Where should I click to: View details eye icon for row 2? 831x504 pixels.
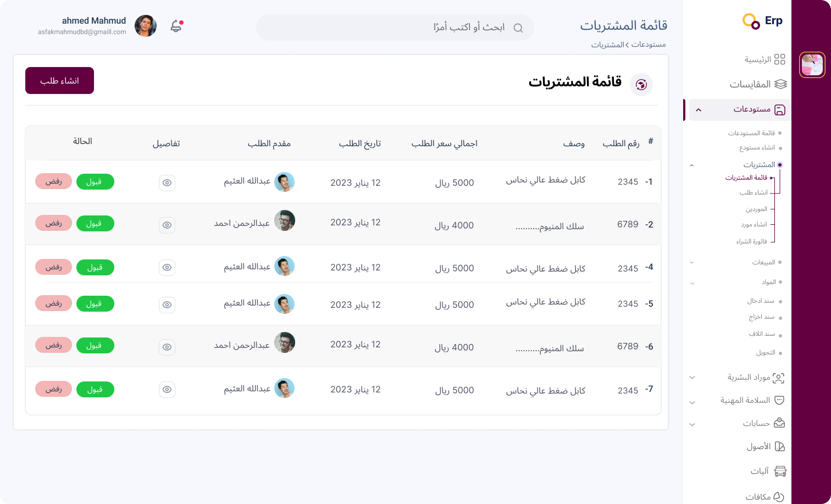[167, 225]
